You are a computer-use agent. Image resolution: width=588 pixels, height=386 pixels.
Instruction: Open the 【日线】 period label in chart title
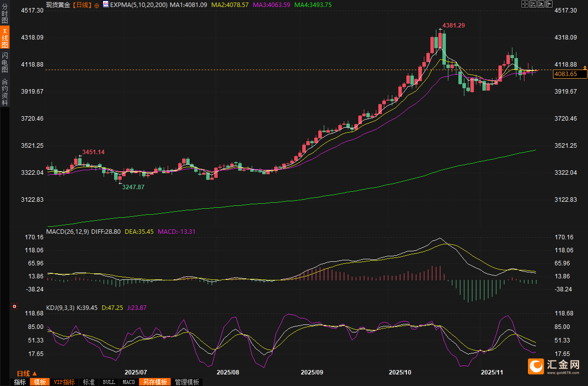pos(82,5)
